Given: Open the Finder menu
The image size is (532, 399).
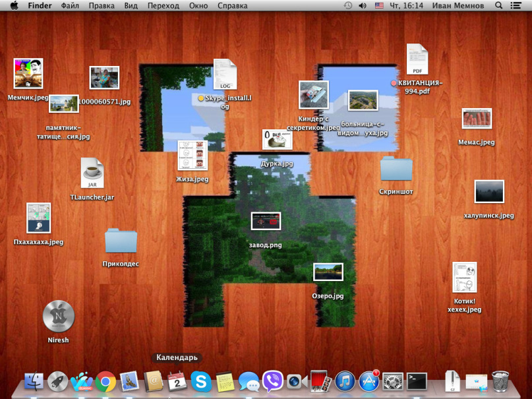Looking at the screenshot, I should click(x=40, y=5).
